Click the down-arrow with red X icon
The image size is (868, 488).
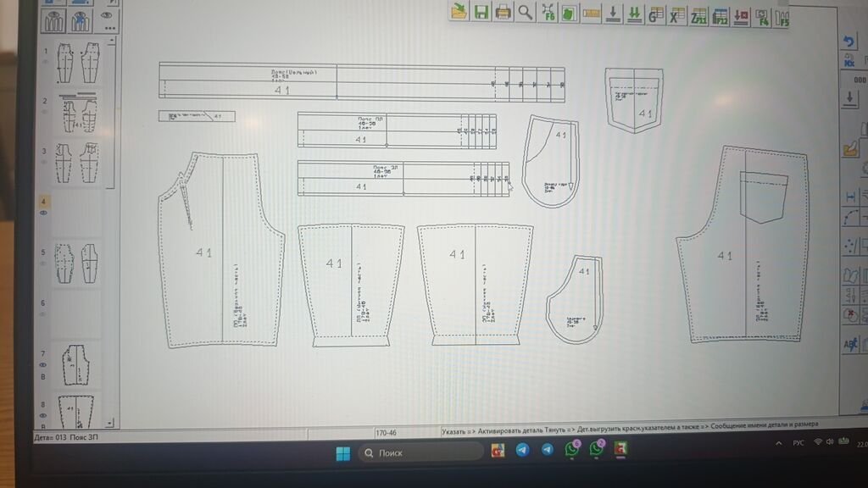pos(741,17)
